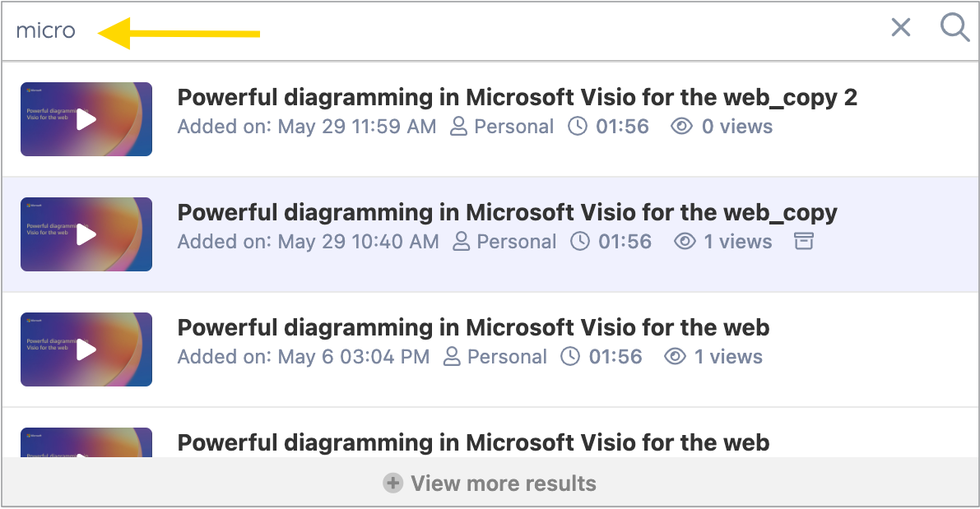Click the clock icon next to 01:56
Image resolution: width=980 pixels, height=509 pixels.
tap(578, 127)
